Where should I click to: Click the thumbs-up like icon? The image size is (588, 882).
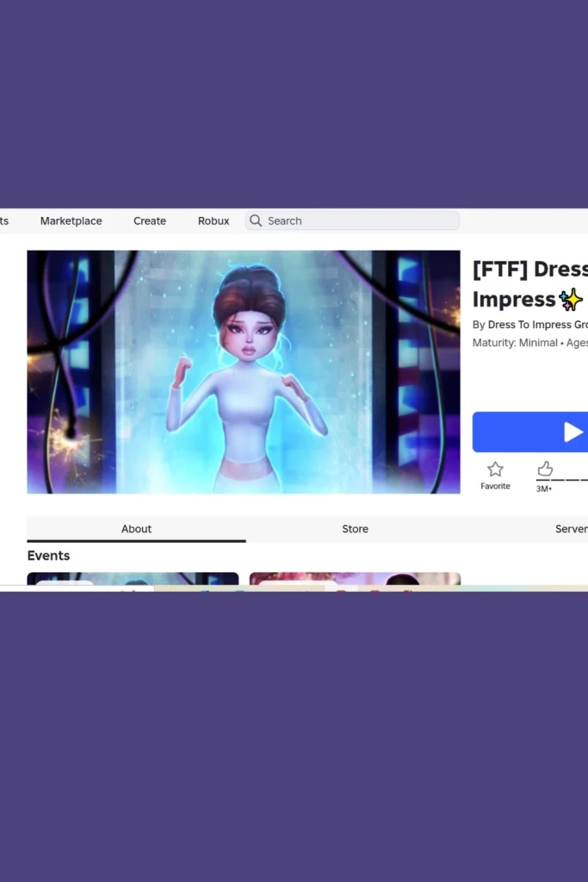click(x=545, y=469)
